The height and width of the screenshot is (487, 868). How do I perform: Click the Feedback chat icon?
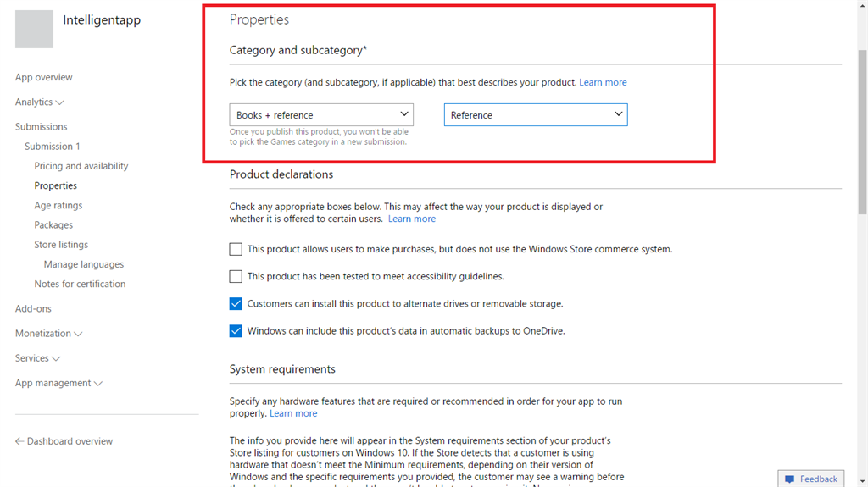point(789,479)
